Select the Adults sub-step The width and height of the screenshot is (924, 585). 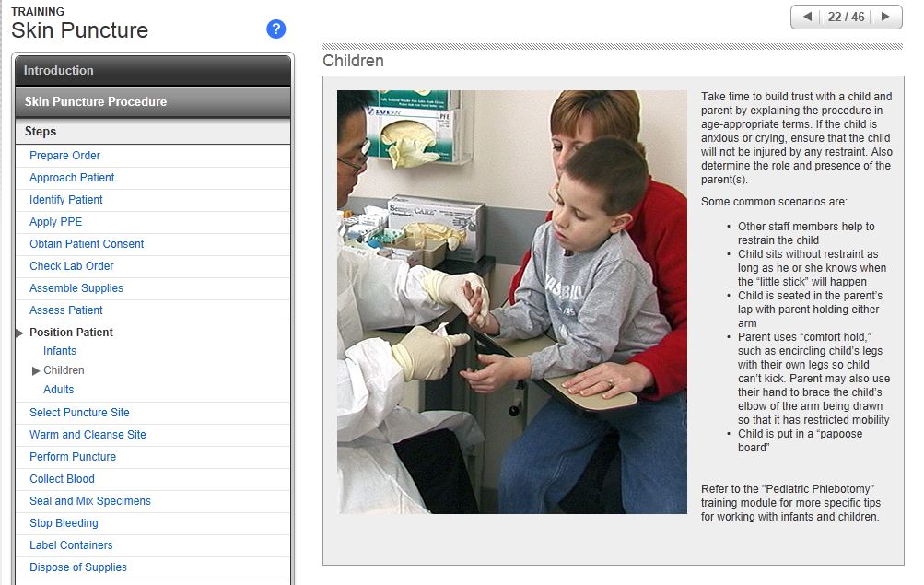[59, 390]
